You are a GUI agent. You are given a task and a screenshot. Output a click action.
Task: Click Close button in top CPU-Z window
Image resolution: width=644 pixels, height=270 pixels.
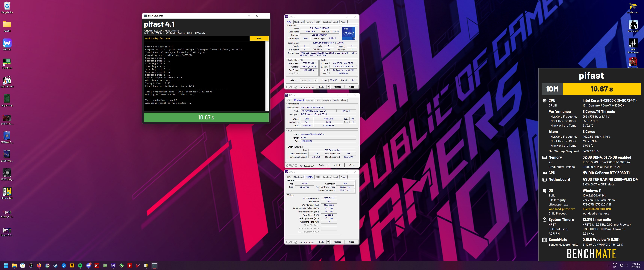coord(352,87)
